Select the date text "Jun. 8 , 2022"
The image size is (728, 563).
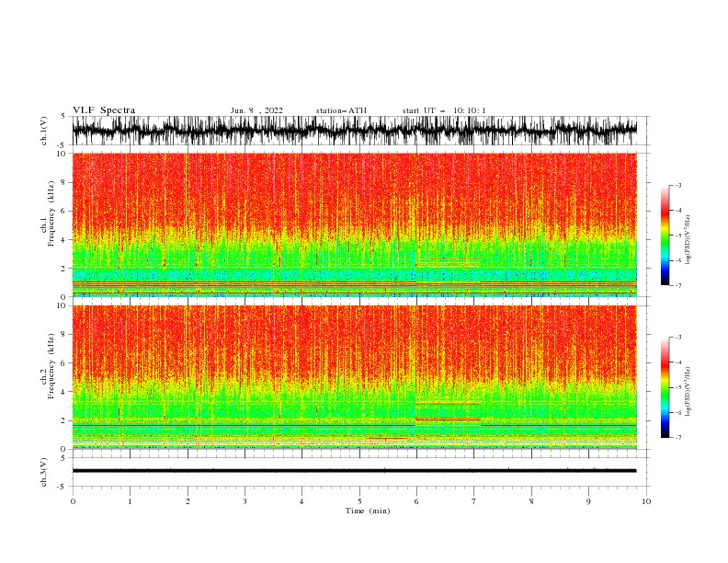[256, 110]
